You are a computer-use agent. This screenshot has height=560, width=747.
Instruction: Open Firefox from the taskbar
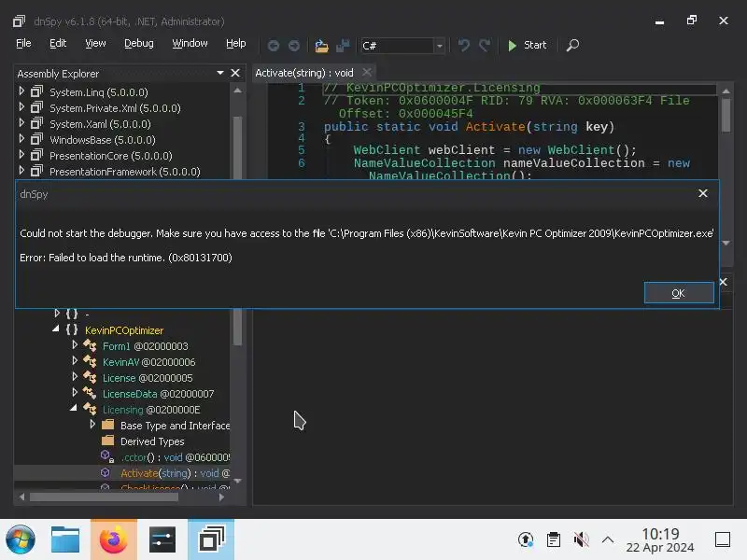coord(113,539)
